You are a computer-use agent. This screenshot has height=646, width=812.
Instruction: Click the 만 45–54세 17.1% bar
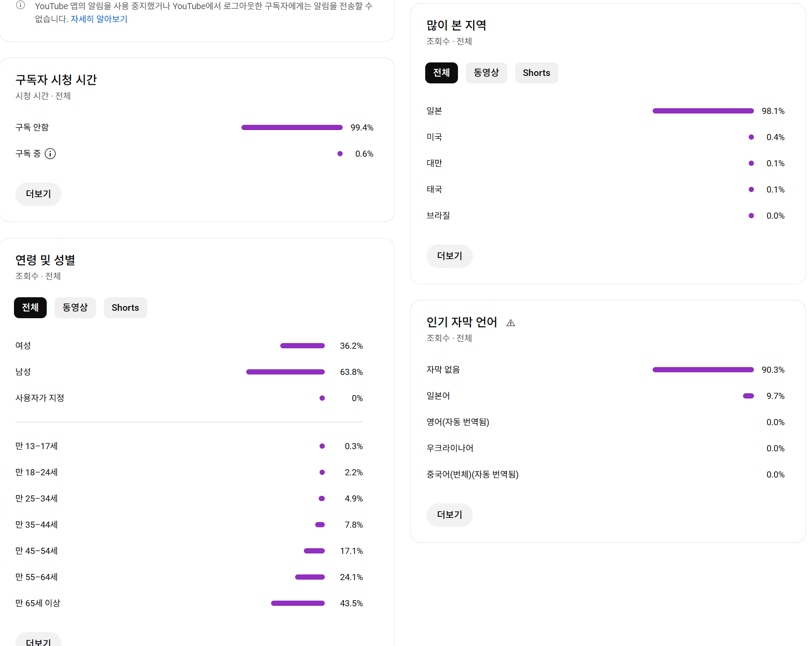pos(314,551)
